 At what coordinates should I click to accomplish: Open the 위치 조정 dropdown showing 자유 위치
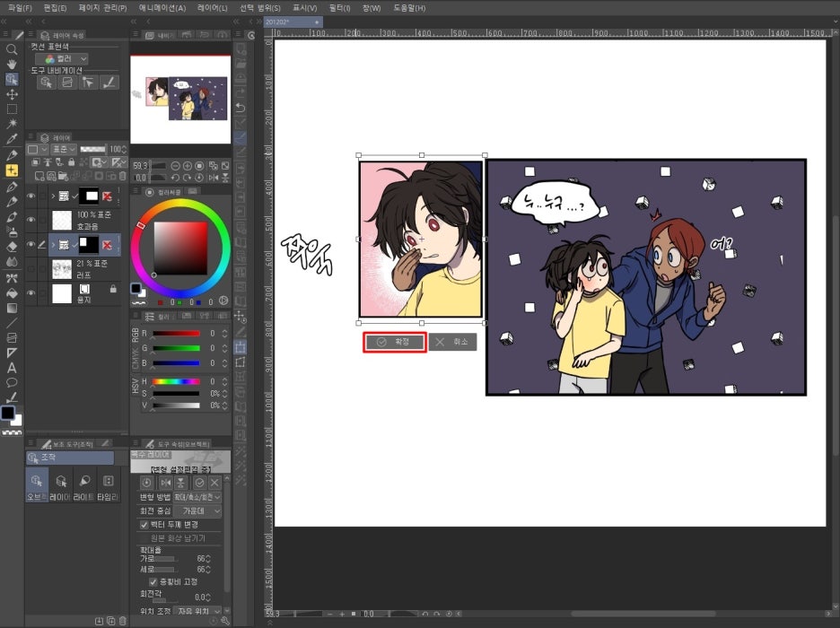pyautogui.click(x=195, y=611)
